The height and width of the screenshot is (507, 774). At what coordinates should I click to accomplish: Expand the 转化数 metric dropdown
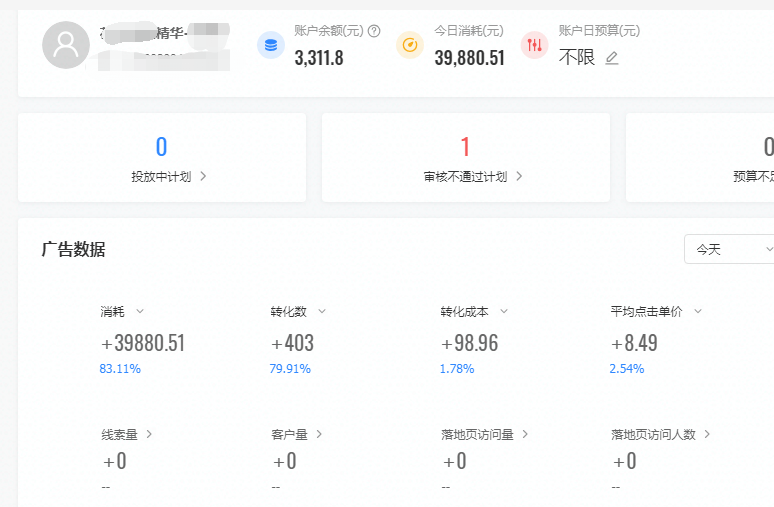(322, 311)
